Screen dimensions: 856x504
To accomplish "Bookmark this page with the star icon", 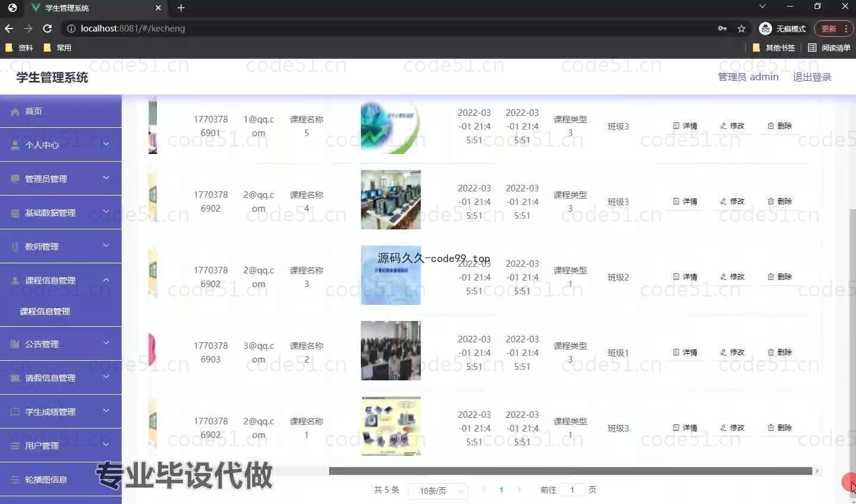I will [x=741, y=29].
